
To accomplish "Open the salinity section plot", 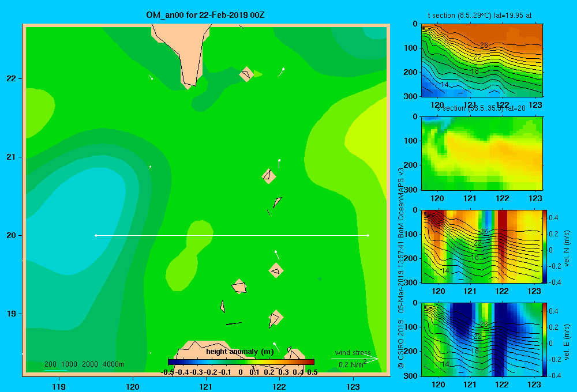I will click(482, 153).
